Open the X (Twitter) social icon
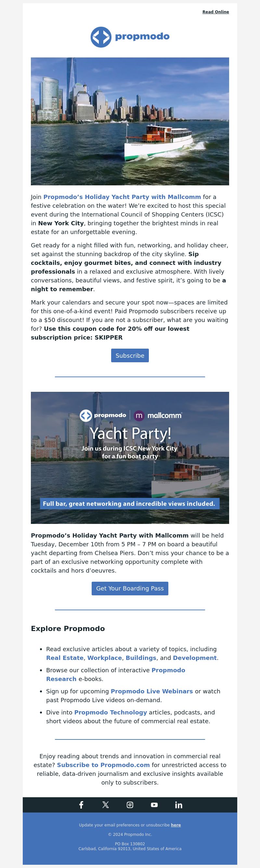Screen dimensions: 260x868 [x=106, y=805]
